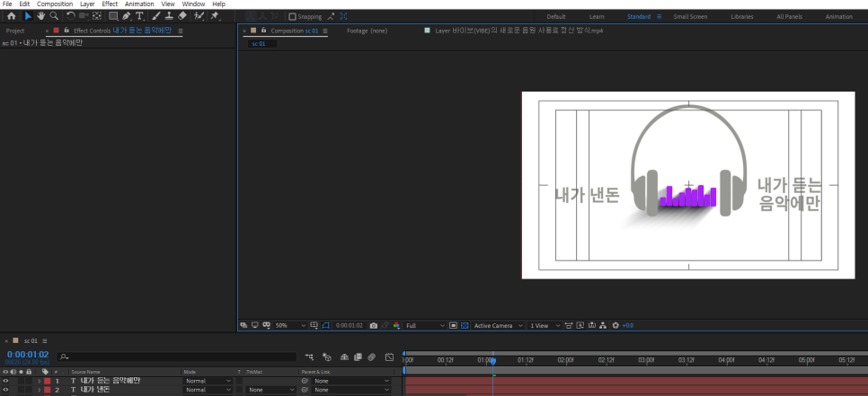Select the Hand tool
868x396 pixels.
pos(41,16)
